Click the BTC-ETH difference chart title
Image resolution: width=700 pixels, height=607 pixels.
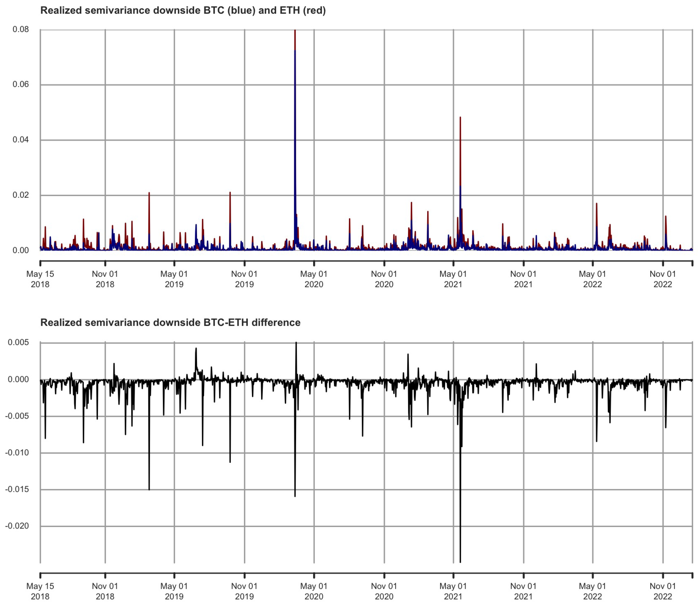[x=170, y=322]
